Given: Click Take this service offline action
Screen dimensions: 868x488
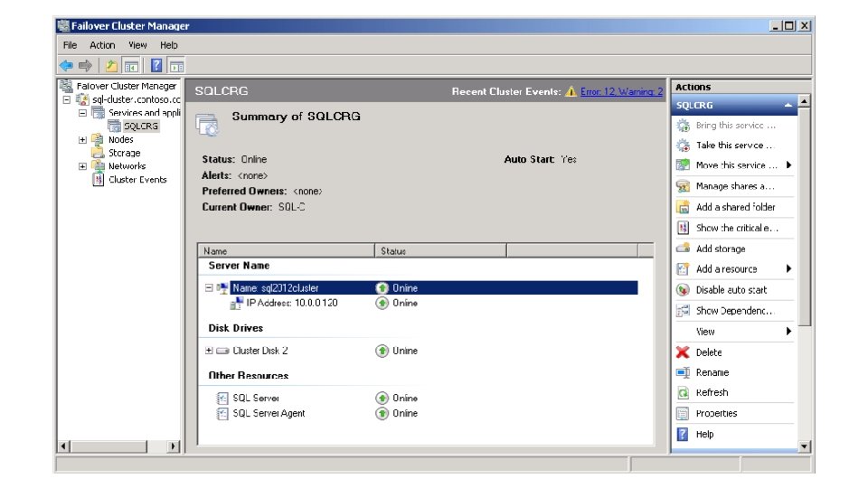Looking at the screenshot, I should pyautogui.click(x=733, y=145).
